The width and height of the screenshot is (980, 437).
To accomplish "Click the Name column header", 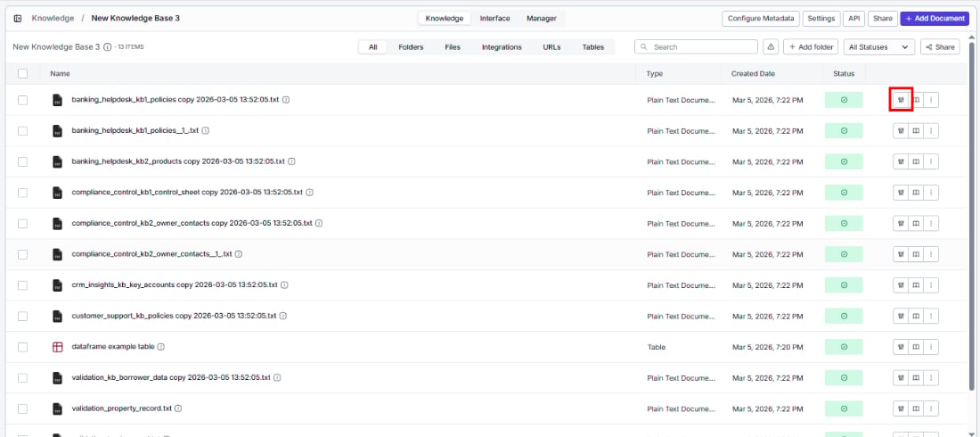I will tap(60, 73).
